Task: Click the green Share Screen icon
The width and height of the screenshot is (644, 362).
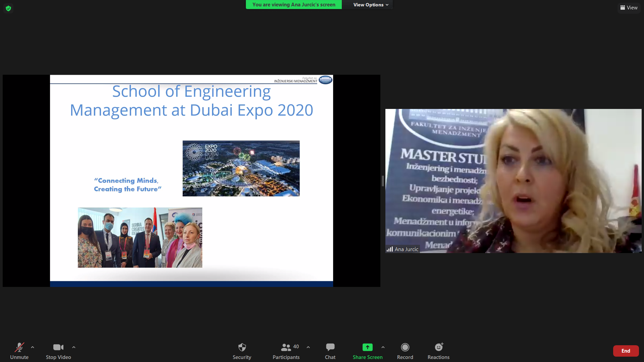Action: pos(367,347)
